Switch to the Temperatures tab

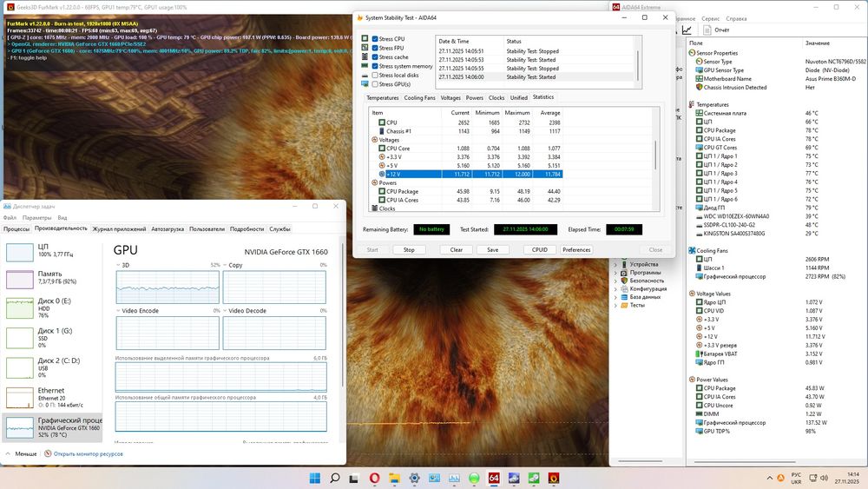[x=383, y=97]
